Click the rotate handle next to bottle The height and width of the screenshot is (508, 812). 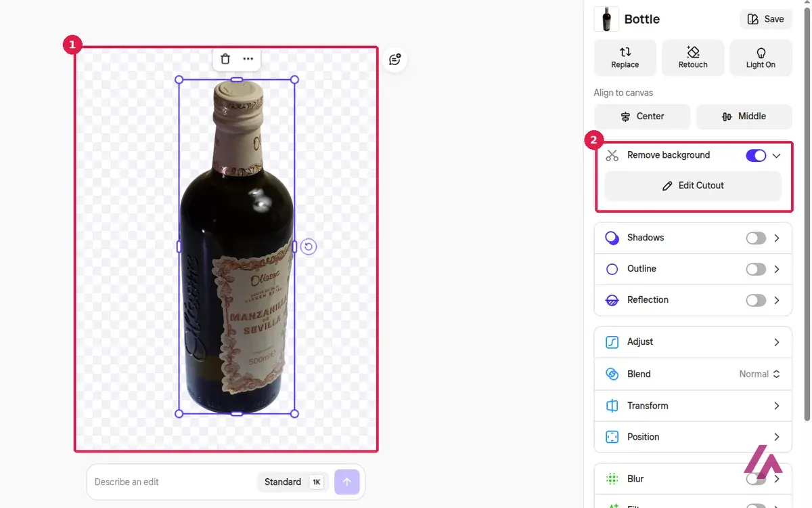coord(309,247)
